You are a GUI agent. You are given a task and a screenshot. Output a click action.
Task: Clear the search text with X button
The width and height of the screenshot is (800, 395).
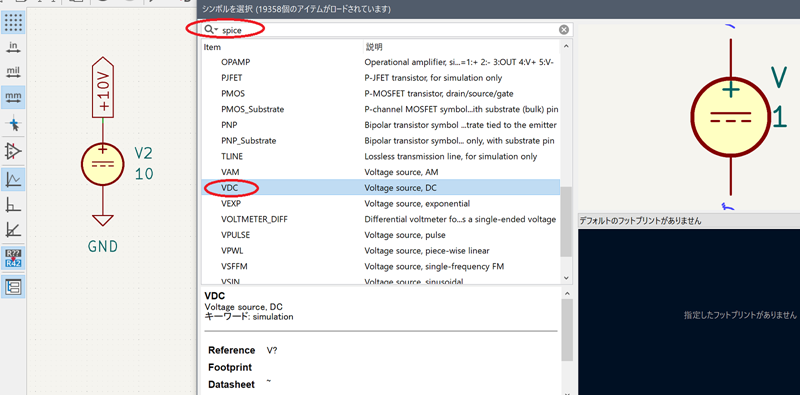[564, 30]
